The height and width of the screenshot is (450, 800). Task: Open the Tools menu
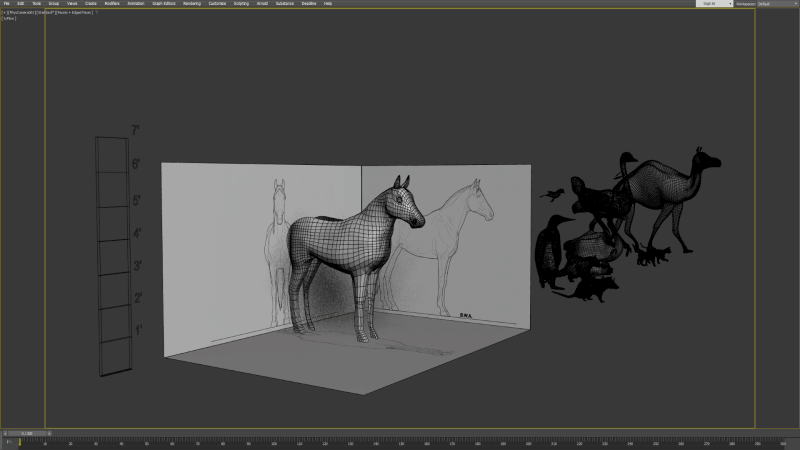tap(36, 4)
